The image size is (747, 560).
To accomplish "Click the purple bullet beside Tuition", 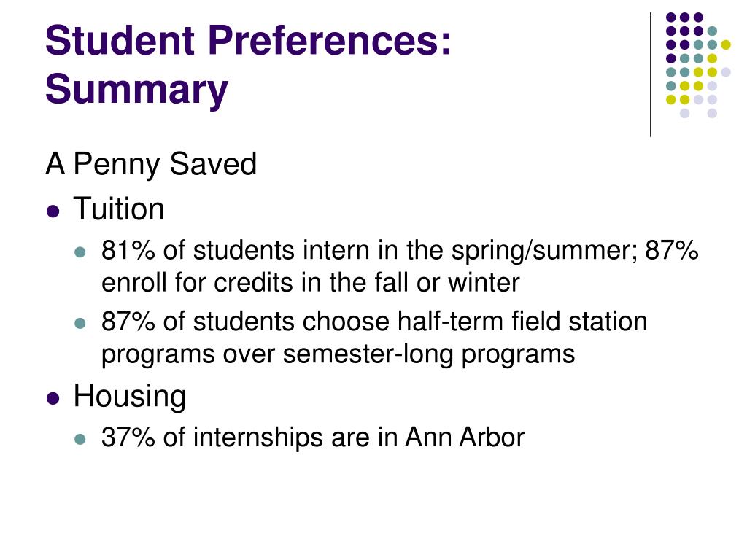I will tap(53, 211).
